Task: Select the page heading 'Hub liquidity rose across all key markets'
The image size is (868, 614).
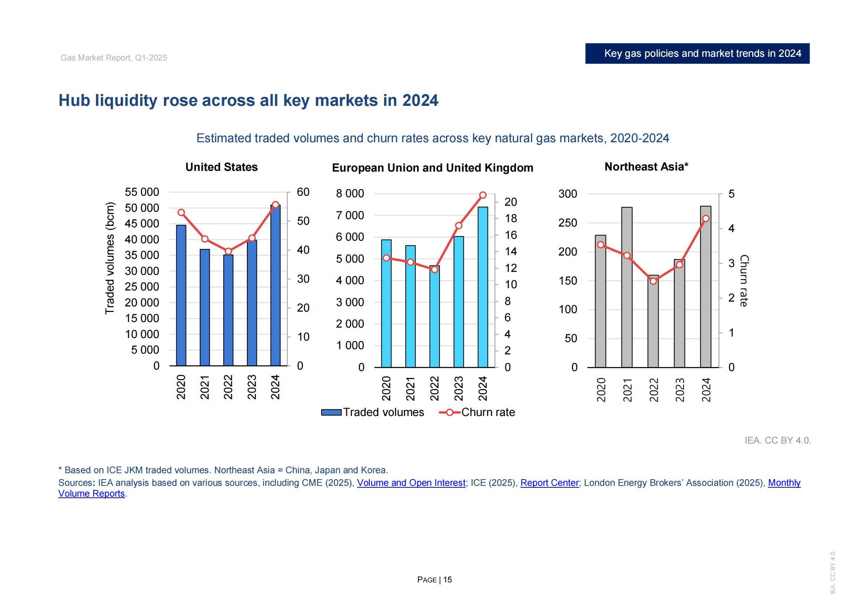Action: [248, 100]
